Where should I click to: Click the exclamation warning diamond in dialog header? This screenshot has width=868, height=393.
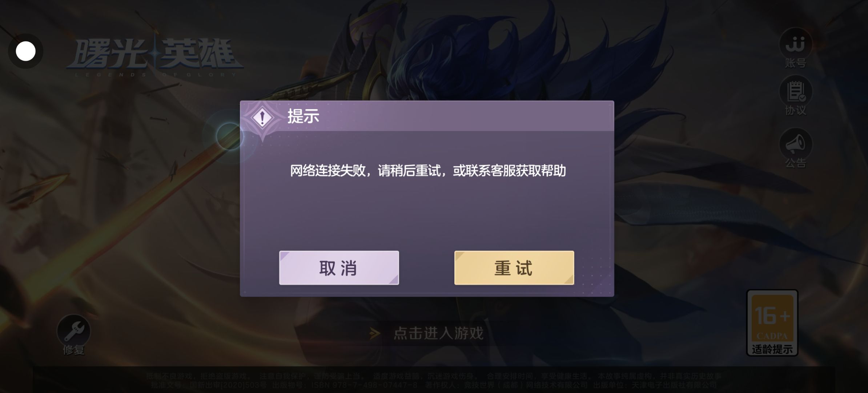262,118
